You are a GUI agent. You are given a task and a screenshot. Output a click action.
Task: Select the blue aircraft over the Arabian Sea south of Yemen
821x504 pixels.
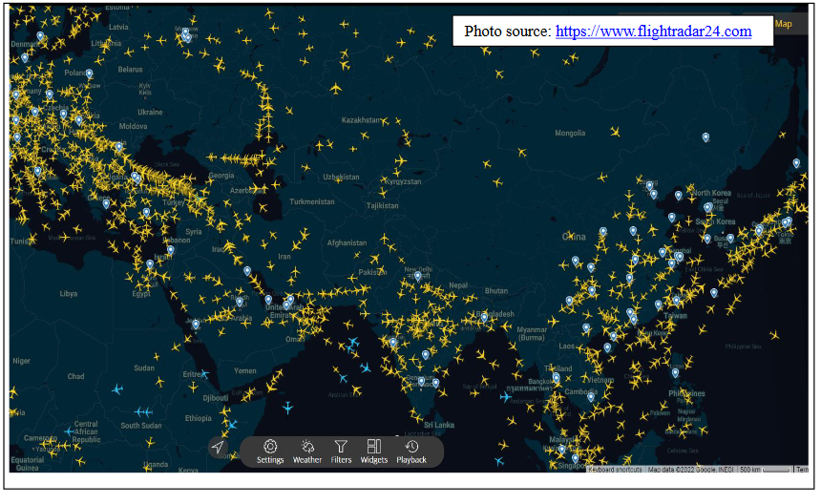click(287, 408)
